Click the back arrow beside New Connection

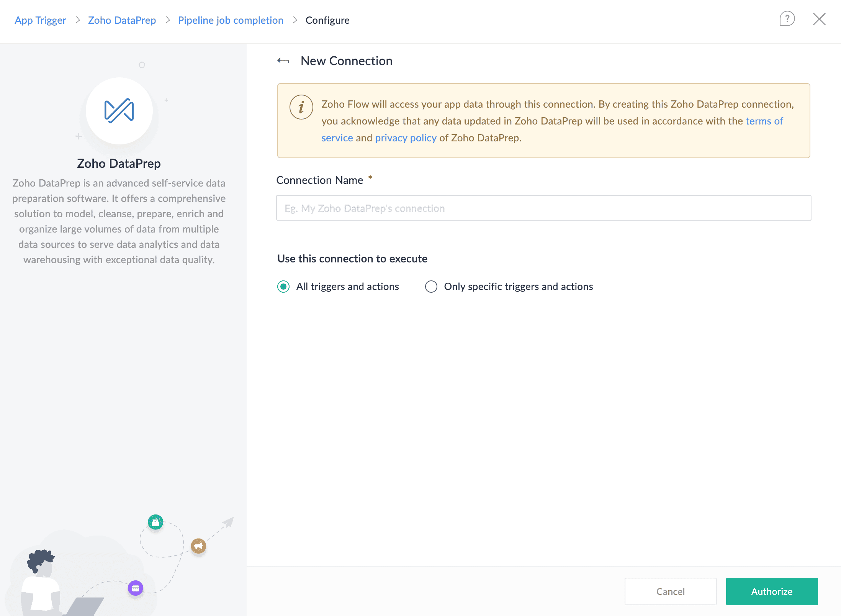pos(283,61)
